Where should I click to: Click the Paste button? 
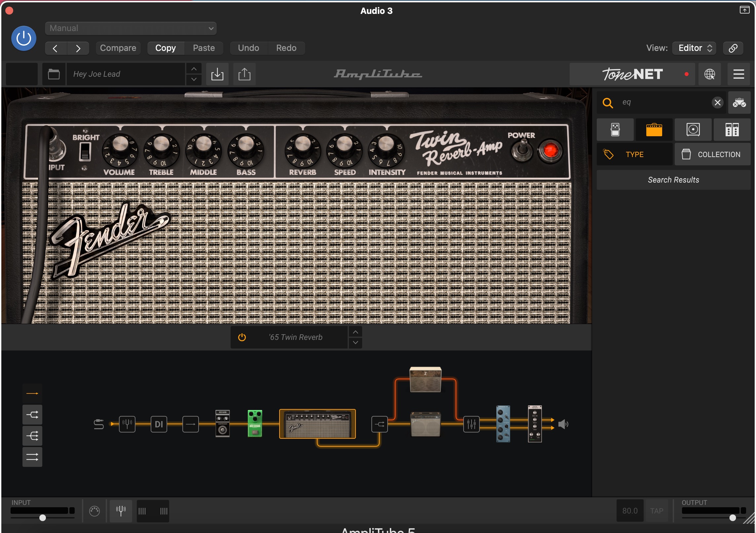tap(204, 48)
